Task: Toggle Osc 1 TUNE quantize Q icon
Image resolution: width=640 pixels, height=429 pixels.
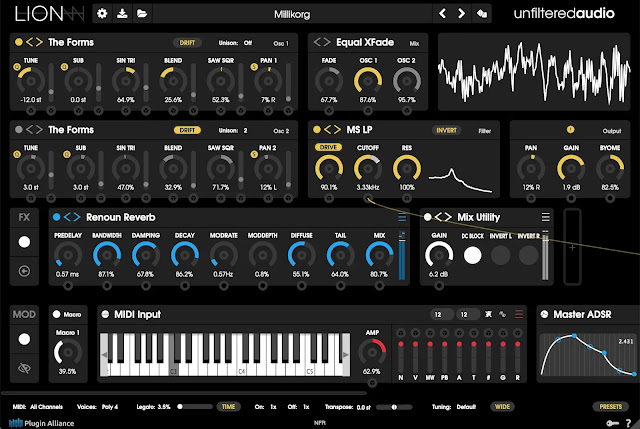Action: point(17,67)
